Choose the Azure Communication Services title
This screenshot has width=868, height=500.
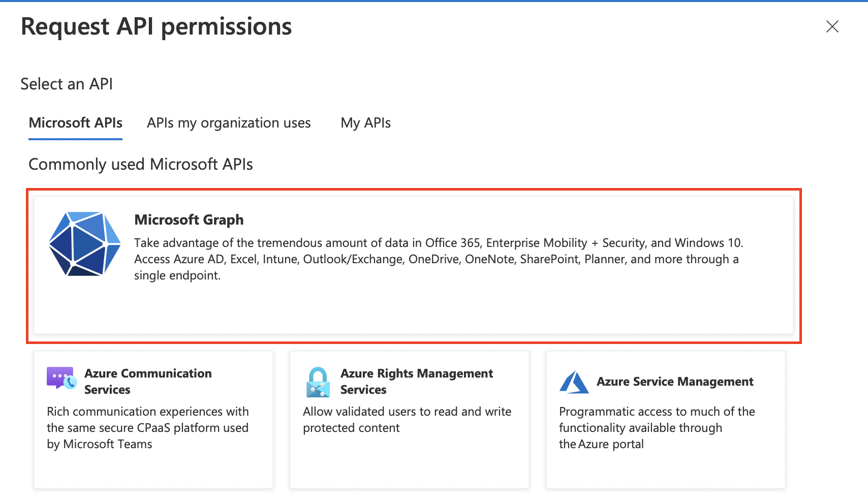click(x=148, y=381)
